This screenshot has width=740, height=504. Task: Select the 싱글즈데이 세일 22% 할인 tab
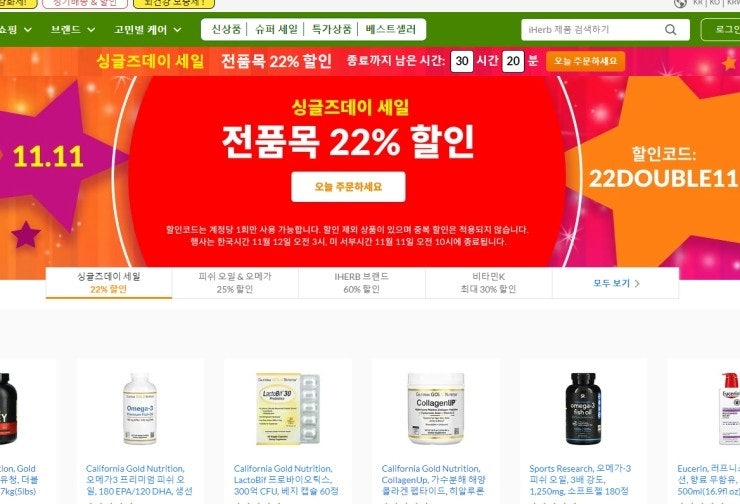click(109, 283)
